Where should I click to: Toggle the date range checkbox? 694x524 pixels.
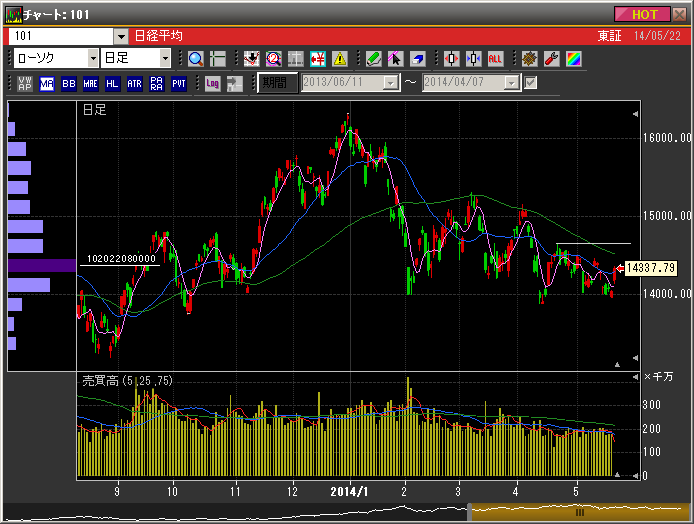(531, 82)
